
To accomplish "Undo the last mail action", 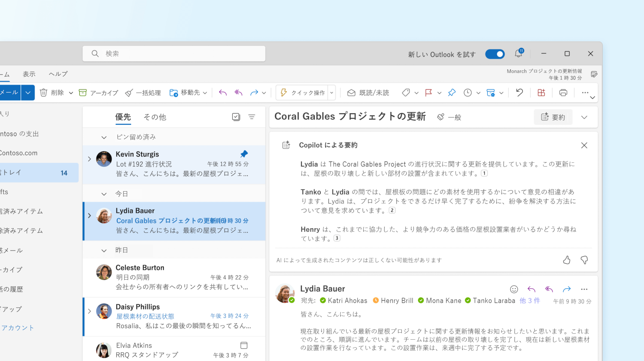I will pyautogui.click(x=519, y=92).
